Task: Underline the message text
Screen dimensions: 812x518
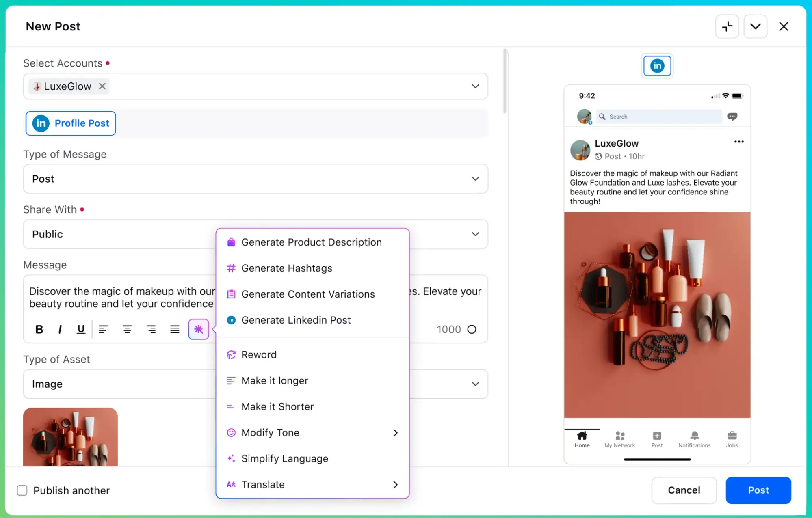Action: (x=81, y=329)
